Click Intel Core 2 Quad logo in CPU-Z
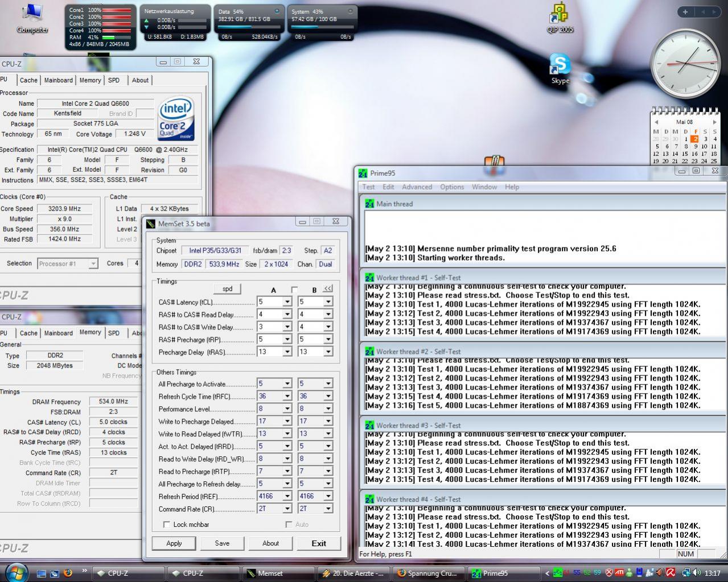Screen dimensions: 728x582 [176, 118]
